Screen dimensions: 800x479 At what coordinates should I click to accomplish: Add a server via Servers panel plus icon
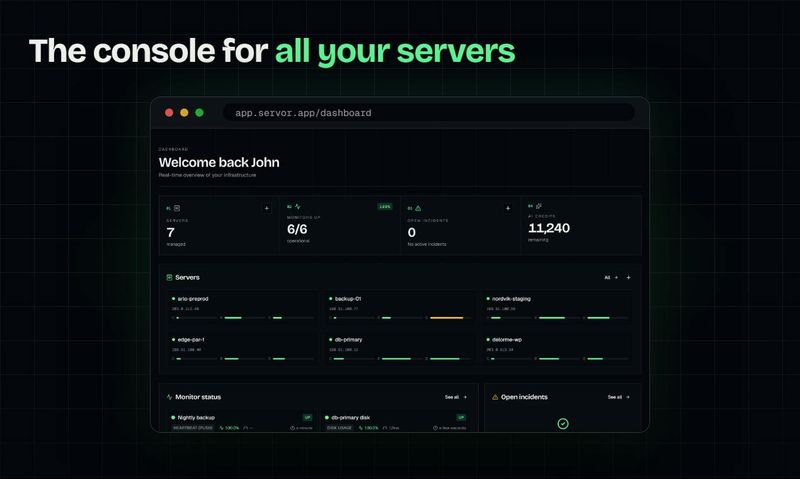click(629, 278)
